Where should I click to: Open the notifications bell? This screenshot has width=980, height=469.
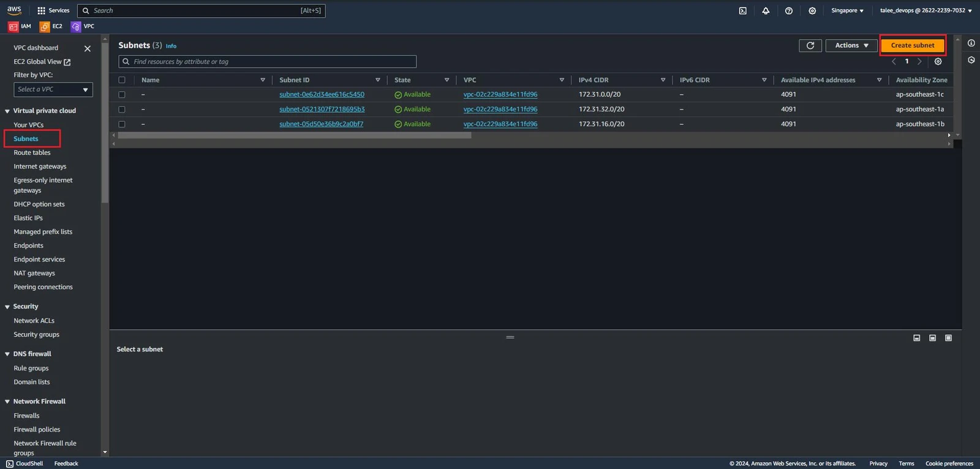pyautogui.click(x=766, y=10)
